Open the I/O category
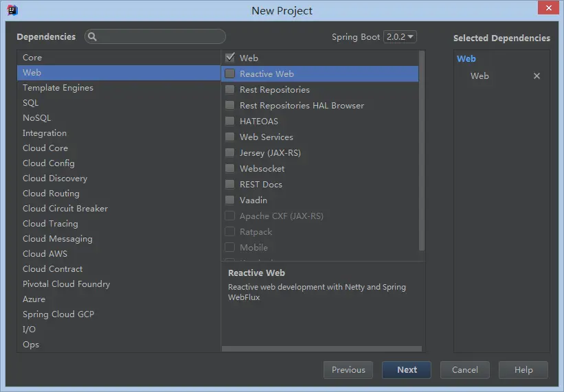 tap(119, 329)
